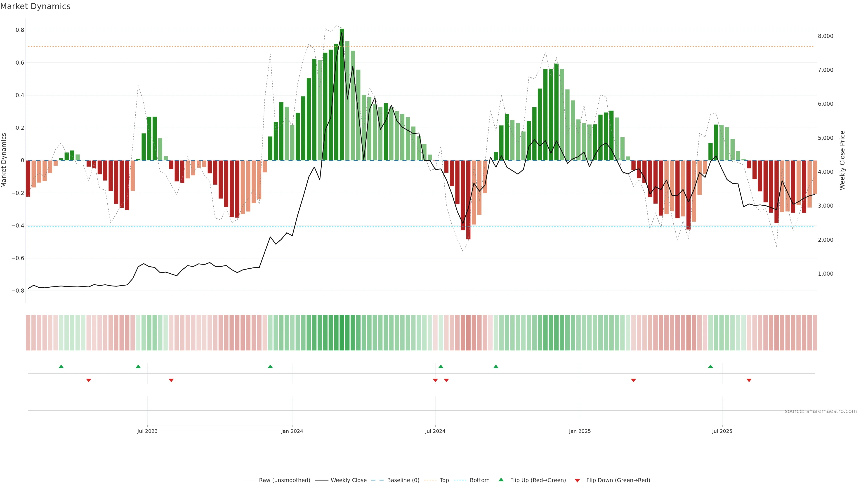This screenshot has width=868, height=488.
Task: Toggle the Weekly Close legend entry
Action: [348, 480]
